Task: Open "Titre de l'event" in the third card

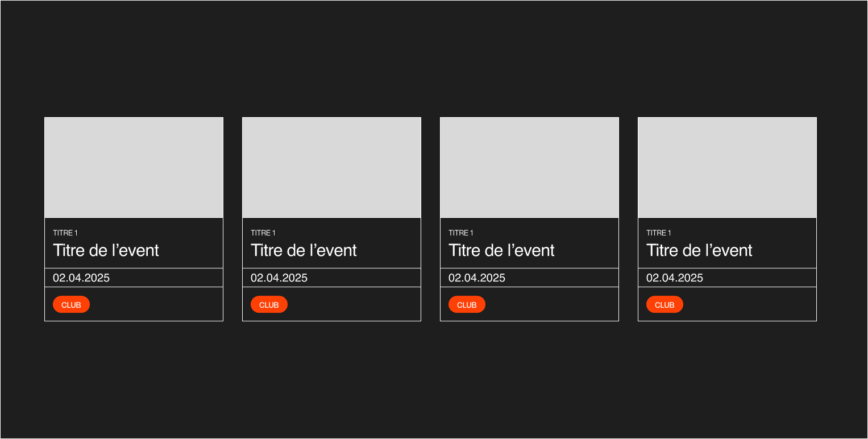Action: tap(501, 250)
